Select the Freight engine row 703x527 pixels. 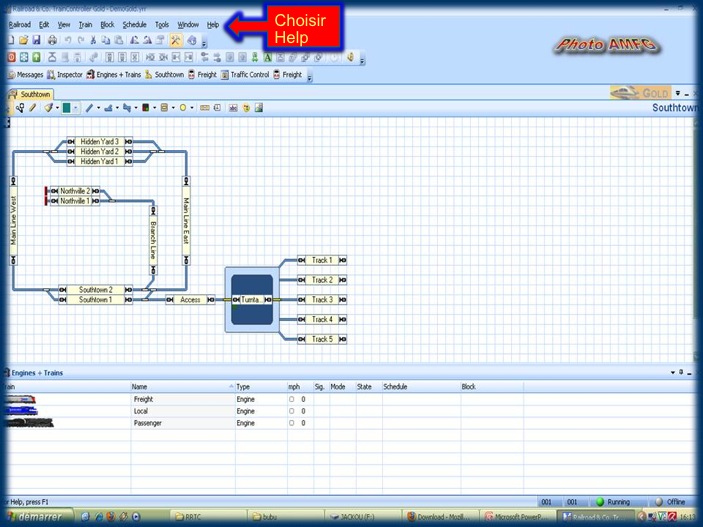click(350, 399)
